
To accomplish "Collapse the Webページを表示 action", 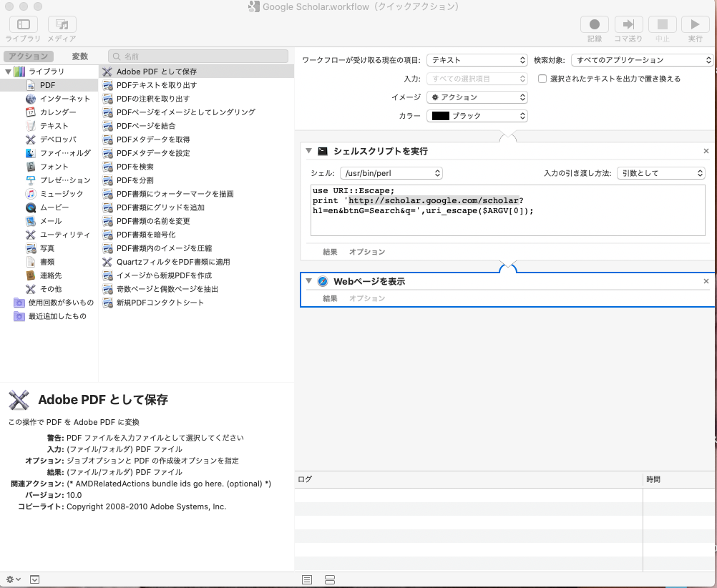I will (x=309, y=281).
